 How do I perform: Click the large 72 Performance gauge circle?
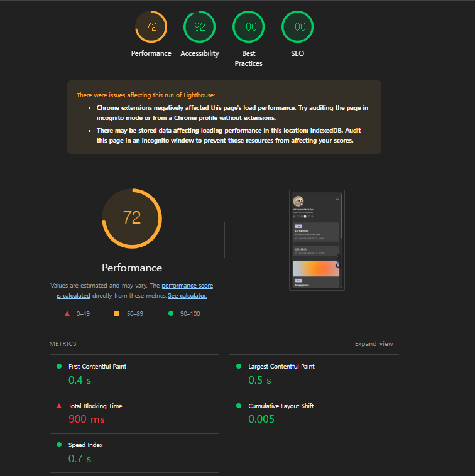tap(132, 218)
